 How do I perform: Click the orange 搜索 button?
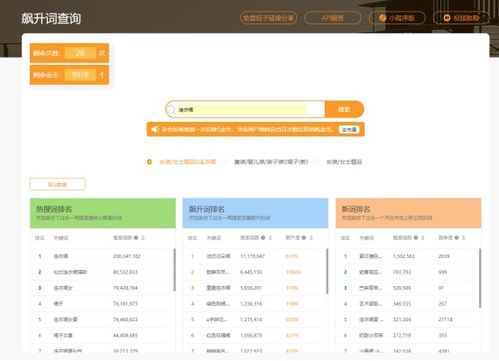[x=344, y=109]
